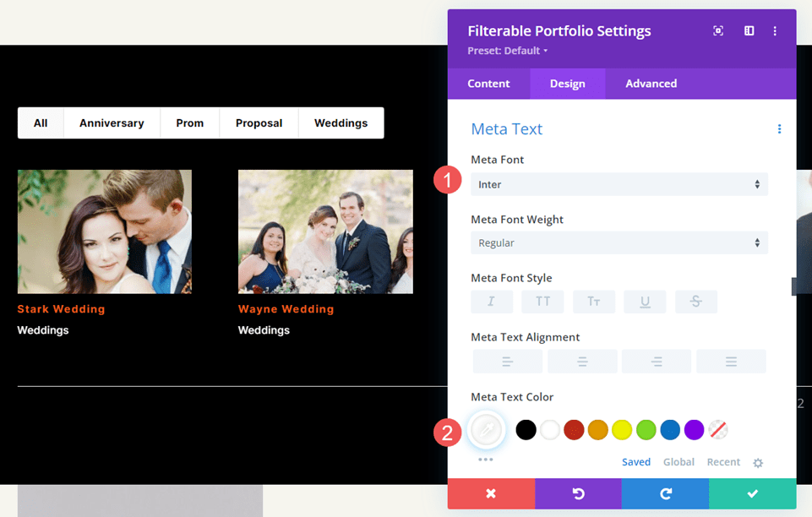Open the Advanced tab

(x=651, y=84)
